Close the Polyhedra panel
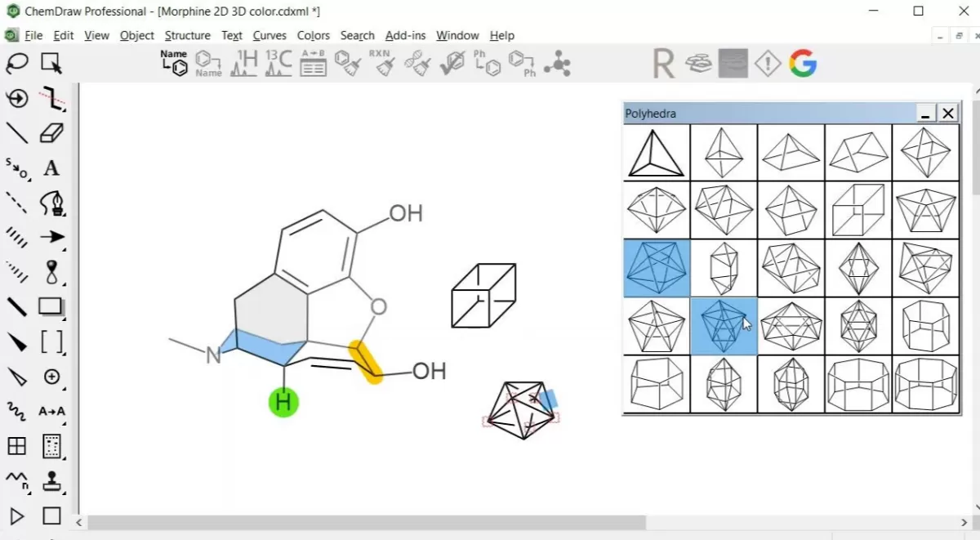Screen dimensions: 980x540 (947, 114)
